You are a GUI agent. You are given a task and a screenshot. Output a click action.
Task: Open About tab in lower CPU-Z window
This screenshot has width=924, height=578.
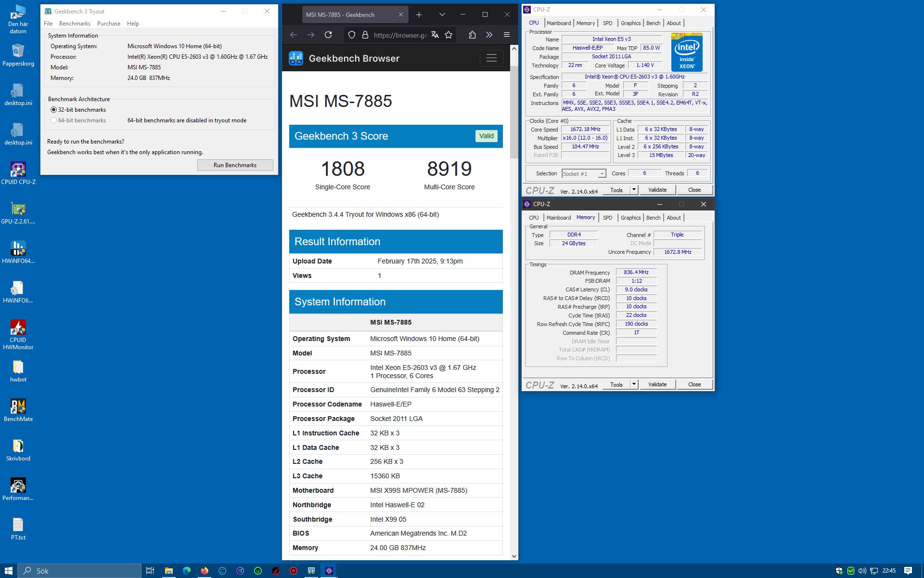pos(674,218)
